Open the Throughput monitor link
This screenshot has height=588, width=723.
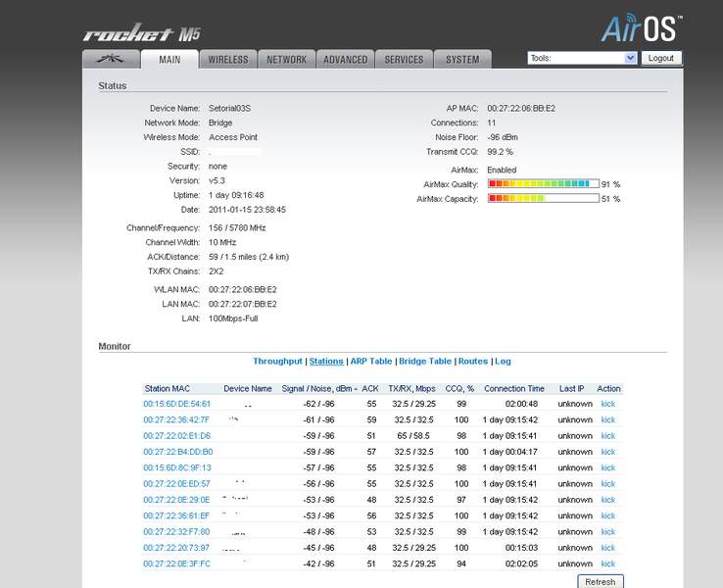pyautogui.click(x=277, y=361)
